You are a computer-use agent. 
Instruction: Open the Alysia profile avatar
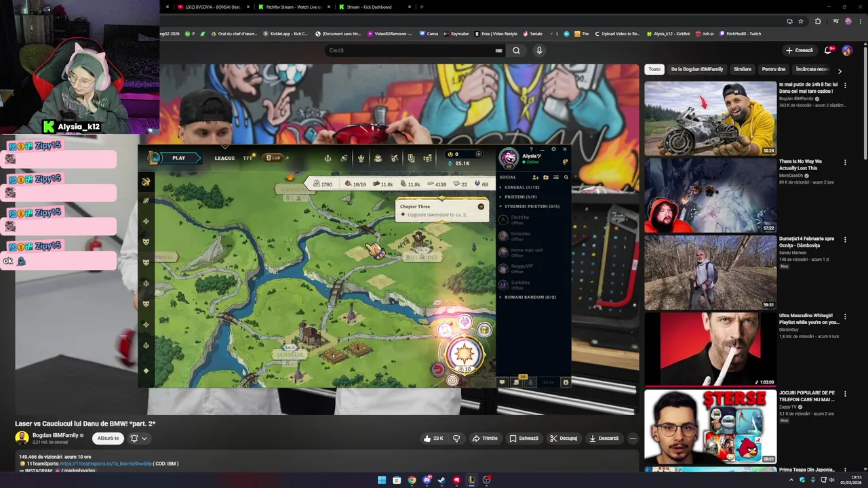point(508,158)
